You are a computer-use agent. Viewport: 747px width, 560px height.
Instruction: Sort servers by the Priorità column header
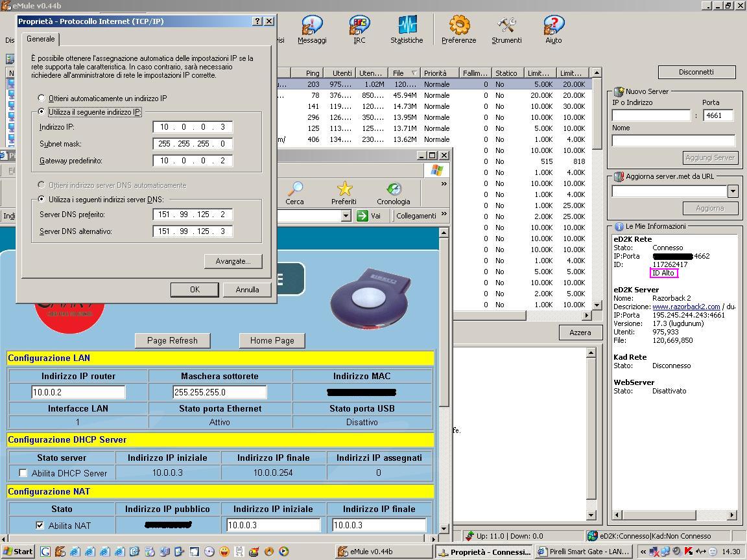pyautogui.click(x=440, y=73)
